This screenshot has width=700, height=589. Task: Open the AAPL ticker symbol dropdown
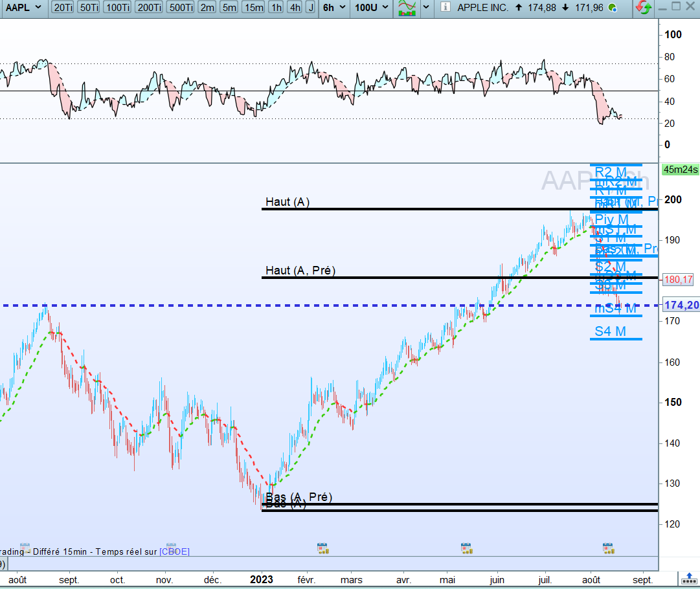(23, 8)
